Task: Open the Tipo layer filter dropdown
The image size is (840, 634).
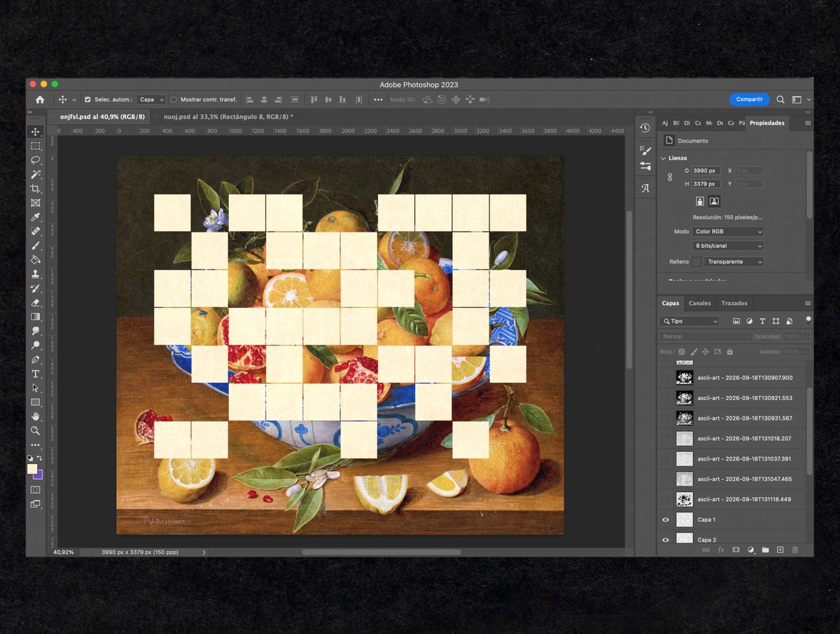Action: pos(689,321)
